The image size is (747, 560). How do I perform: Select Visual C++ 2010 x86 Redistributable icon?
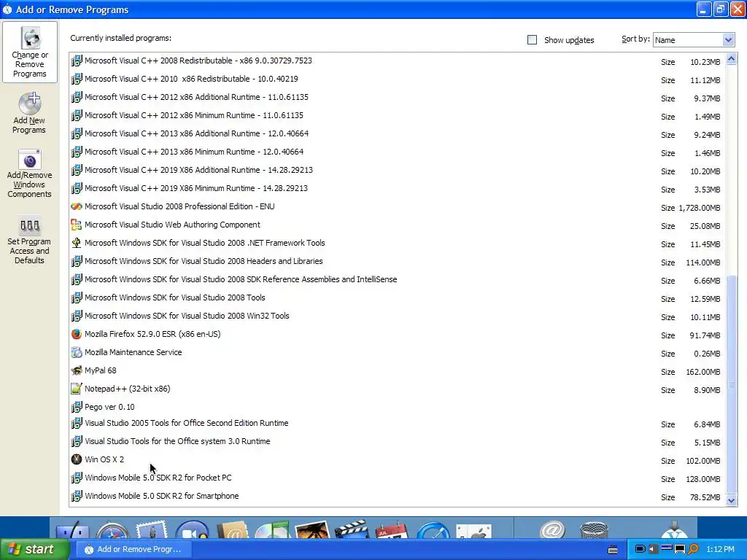76,79
